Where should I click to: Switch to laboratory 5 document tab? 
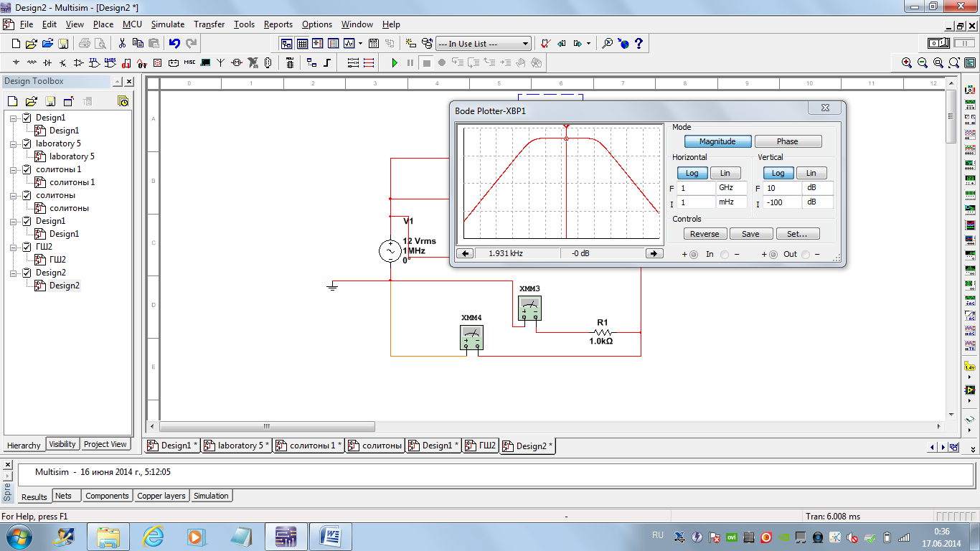pyautogui.click(x=235, y=446)
